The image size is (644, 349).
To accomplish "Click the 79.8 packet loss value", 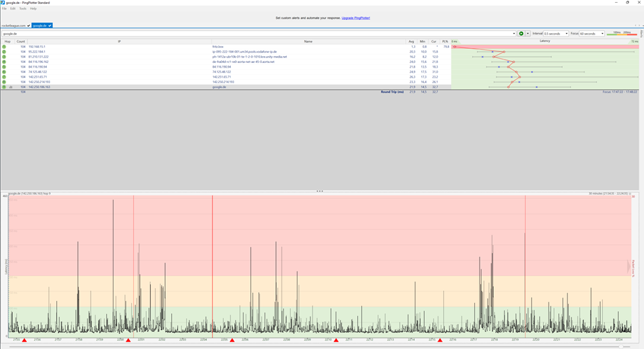I will 446,47.
